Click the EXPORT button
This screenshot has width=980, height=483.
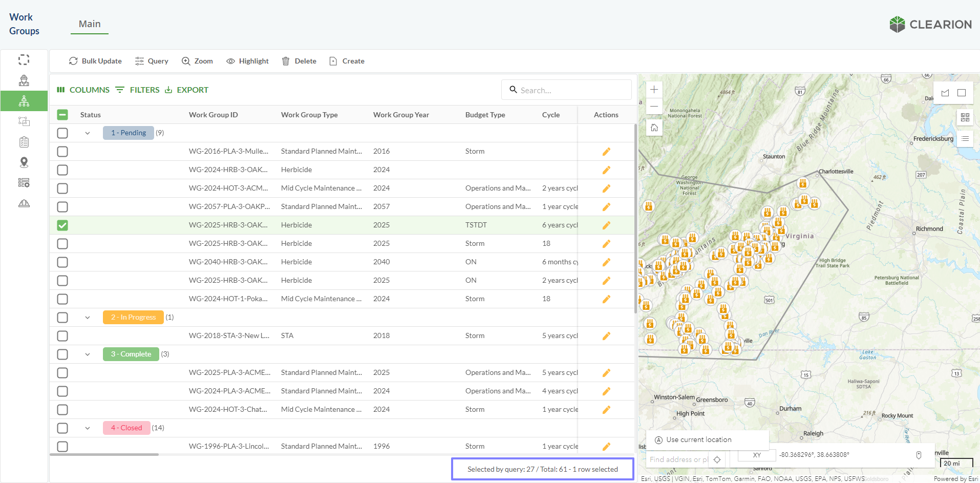(x=186, y=90)
